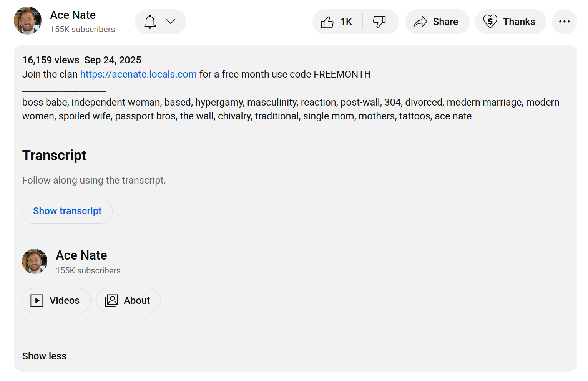Expand the notification options chevron

coord(171,22)
